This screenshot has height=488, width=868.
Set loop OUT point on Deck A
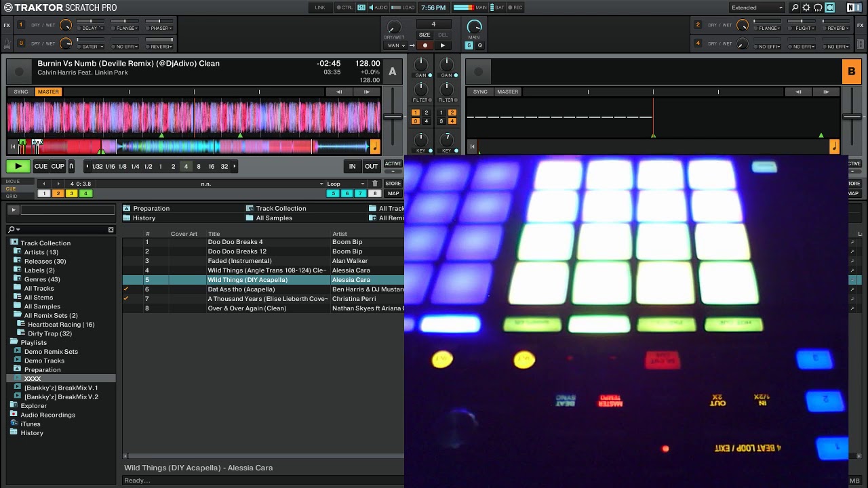click(371, 166)
